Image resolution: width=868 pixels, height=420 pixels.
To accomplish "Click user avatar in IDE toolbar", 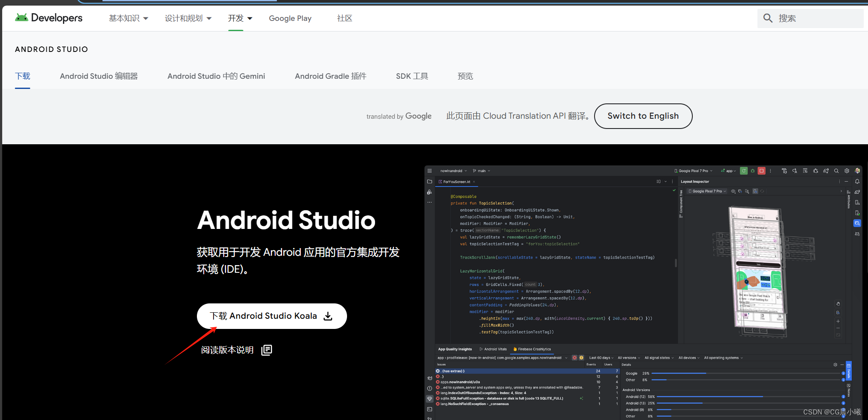I will (857, 171).
